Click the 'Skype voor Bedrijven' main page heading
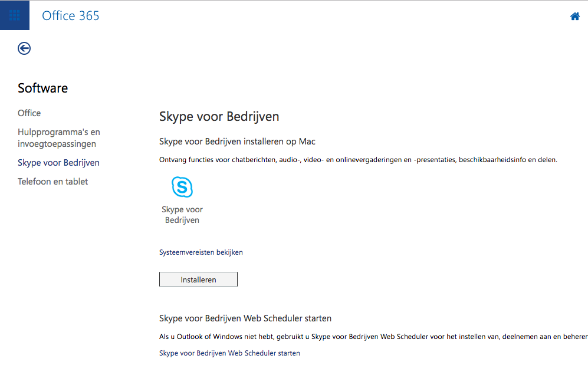588x365 pixels. (219, 117)
